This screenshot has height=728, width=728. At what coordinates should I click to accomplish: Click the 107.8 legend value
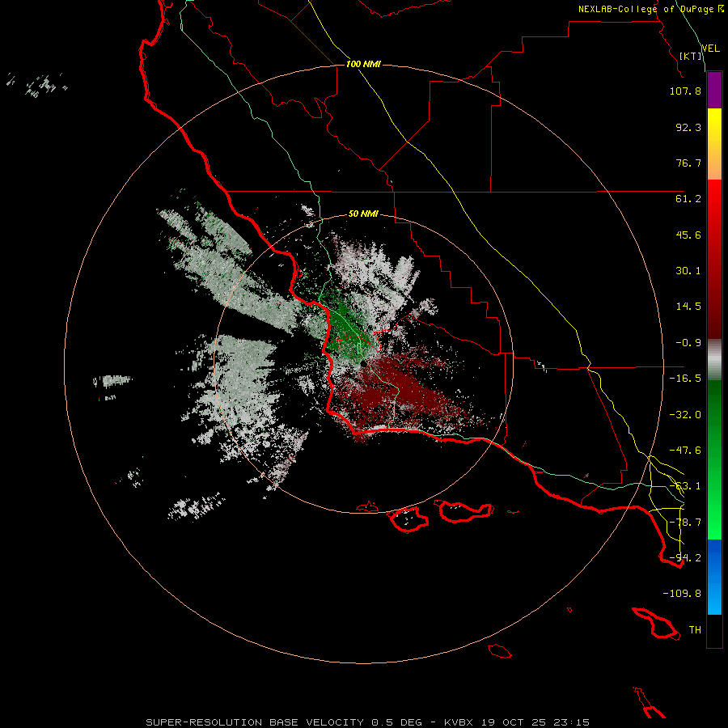685,91
